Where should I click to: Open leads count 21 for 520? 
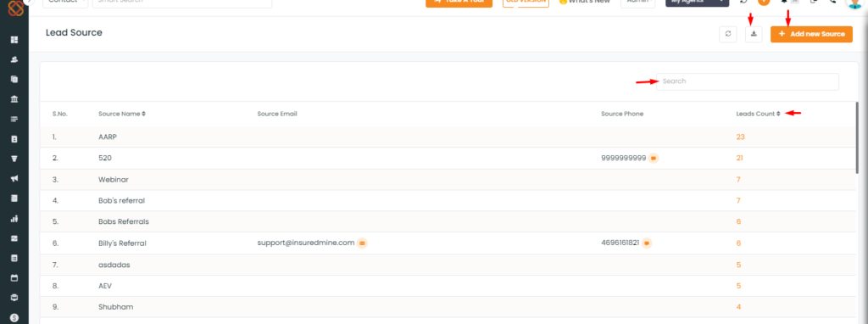pyautogui.click(x=739, y=158)
